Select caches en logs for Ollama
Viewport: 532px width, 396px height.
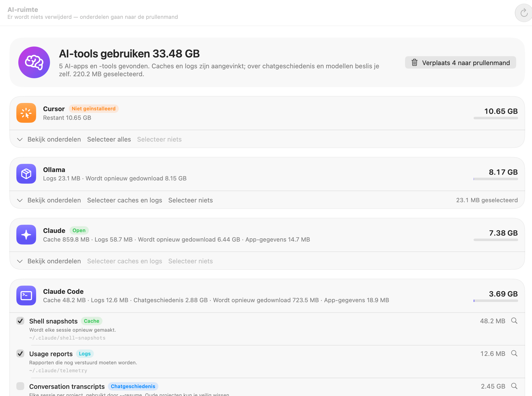click(124, 200)
